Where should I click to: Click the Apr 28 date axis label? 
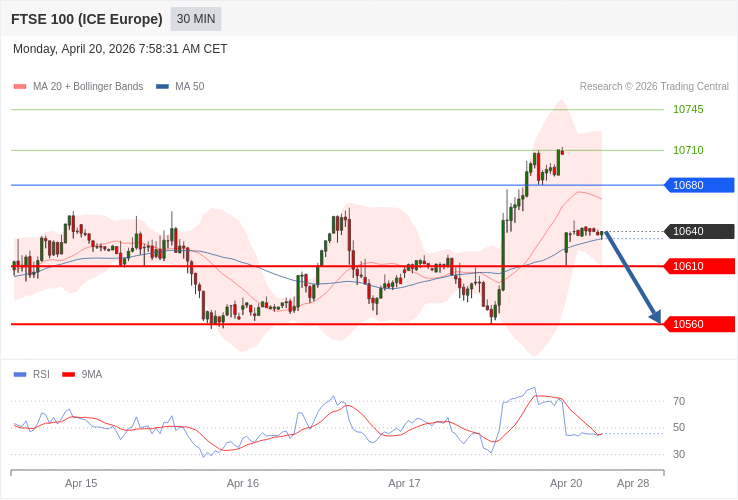click(633, 484)
